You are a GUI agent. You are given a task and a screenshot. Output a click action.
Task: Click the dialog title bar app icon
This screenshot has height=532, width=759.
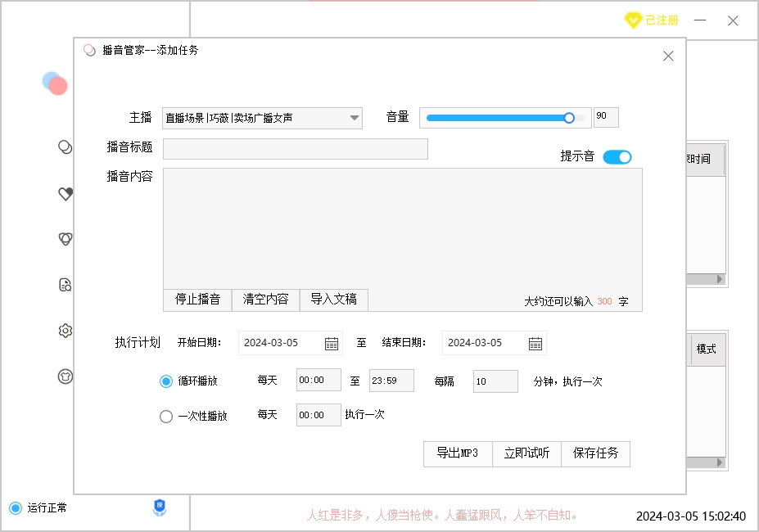pos(89,51)
